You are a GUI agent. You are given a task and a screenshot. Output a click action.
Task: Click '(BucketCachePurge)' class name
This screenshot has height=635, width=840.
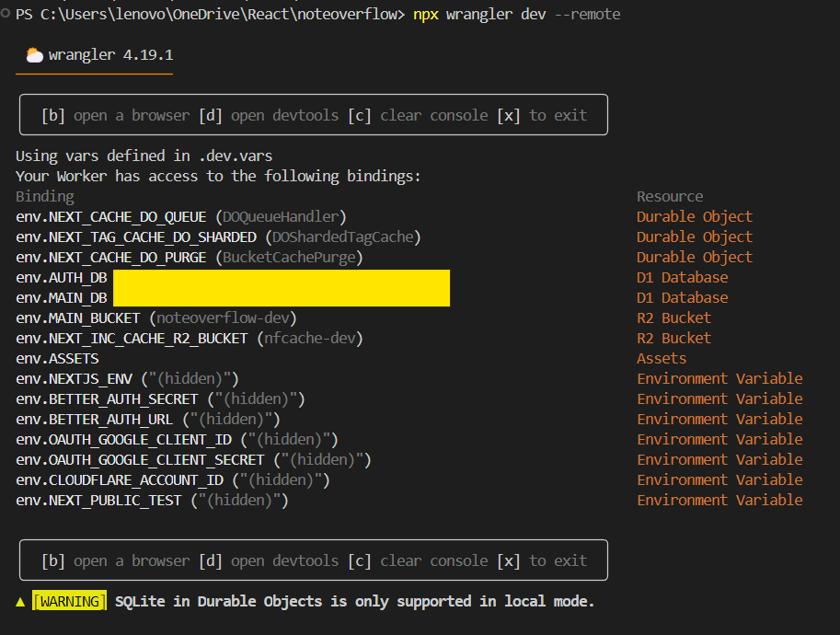tap(289, 258)
